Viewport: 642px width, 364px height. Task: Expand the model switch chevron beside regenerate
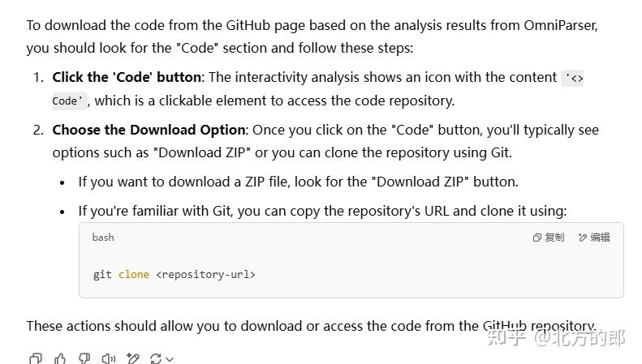click(170, 359)
